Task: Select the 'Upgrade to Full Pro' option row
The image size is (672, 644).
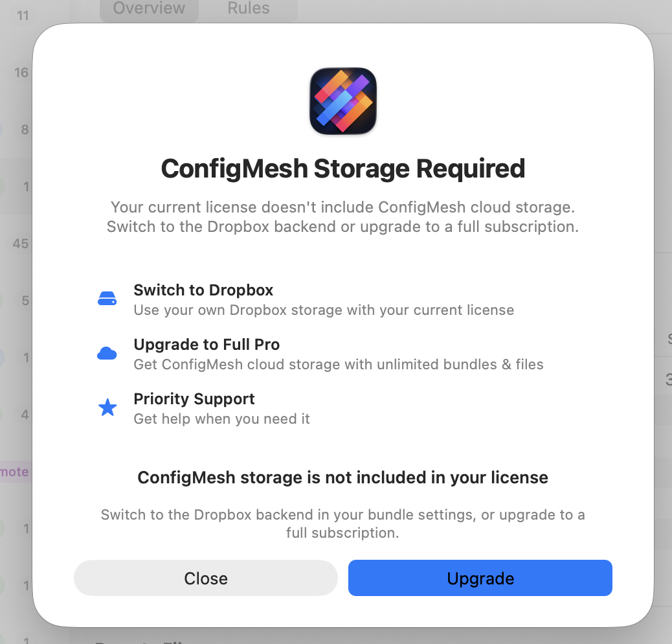Action: (338, 353)
